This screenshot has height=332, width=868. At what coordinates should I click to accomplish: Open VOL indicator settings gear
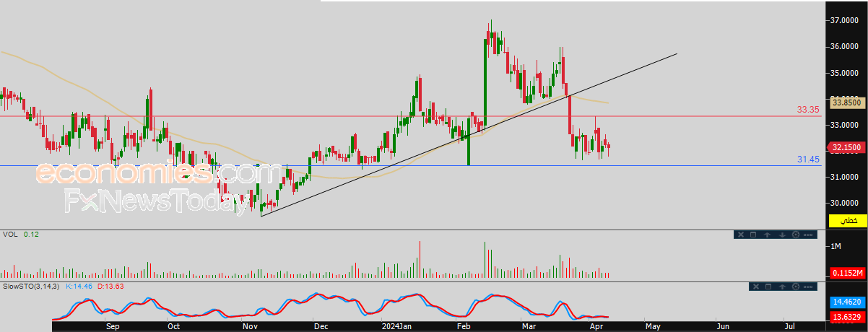pos(796,235)
